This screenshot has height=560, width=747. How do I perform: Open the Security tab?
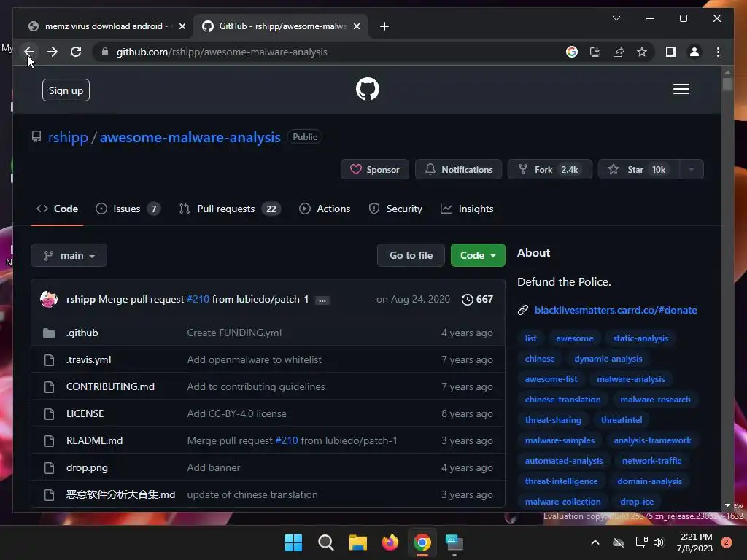pos(395,209)
